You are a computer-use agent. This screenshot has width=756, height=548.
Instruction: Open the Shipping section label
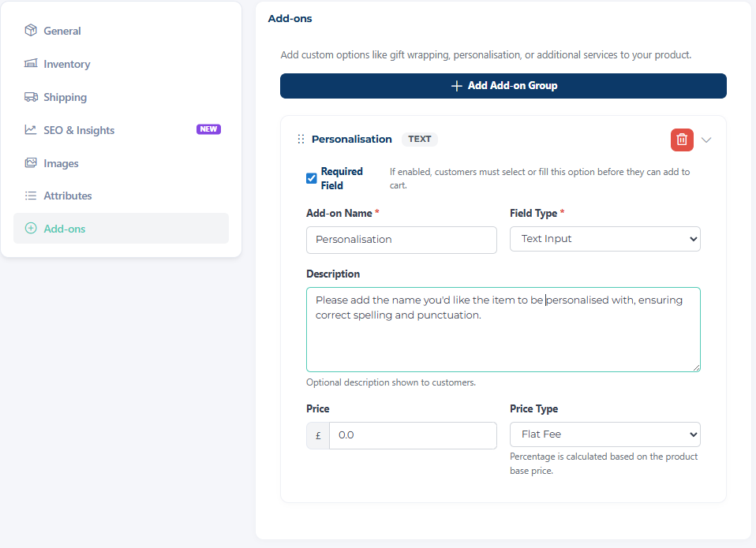pyautogui.click(x=65, y=97)
